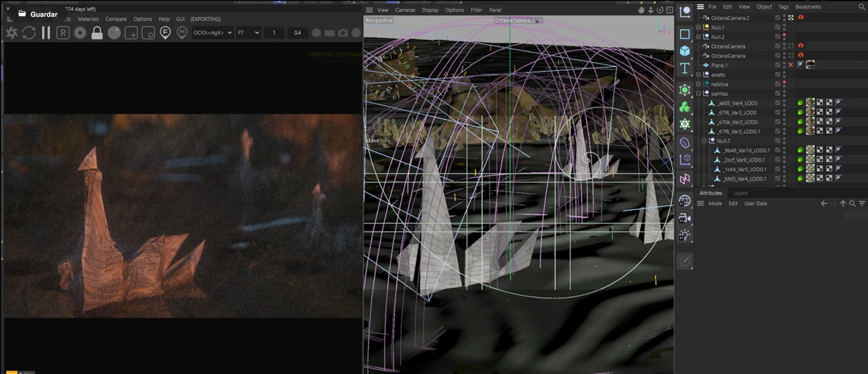Click the viewport pan hand icon
868x374 pixels.
(641, 10)
